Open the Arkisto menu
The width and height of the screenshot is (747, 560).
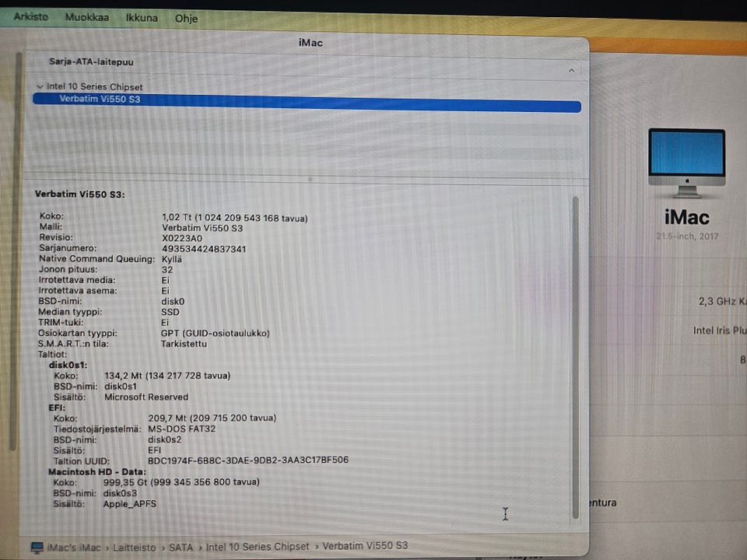tap(31, 16)
